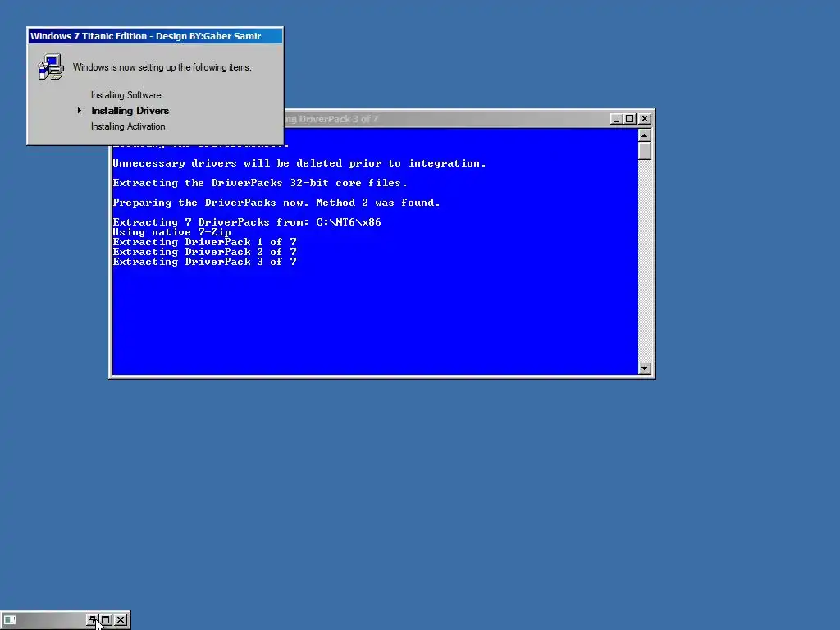The height and width of the screenshot is (630, 840).
Task: Maximize the minimized window at bottom-left
Action: click(106, 620)
